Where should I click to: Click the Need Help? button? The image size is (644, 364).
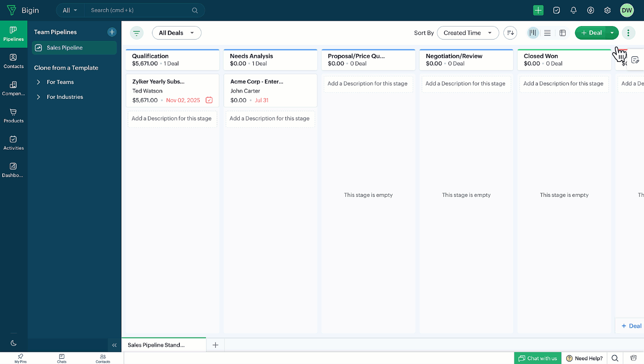tap(584, 358)
